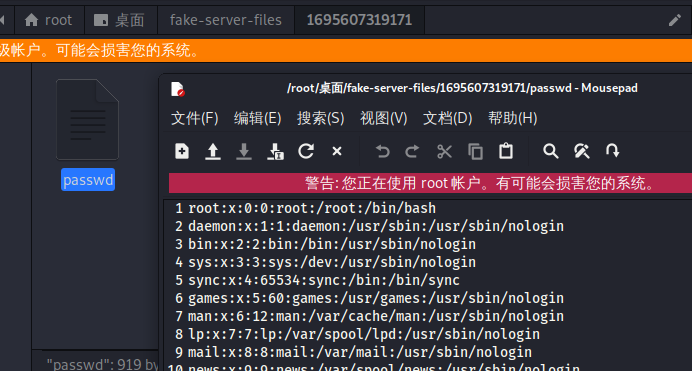Undo the last edit
692x371 pixels.
point(382,152)
